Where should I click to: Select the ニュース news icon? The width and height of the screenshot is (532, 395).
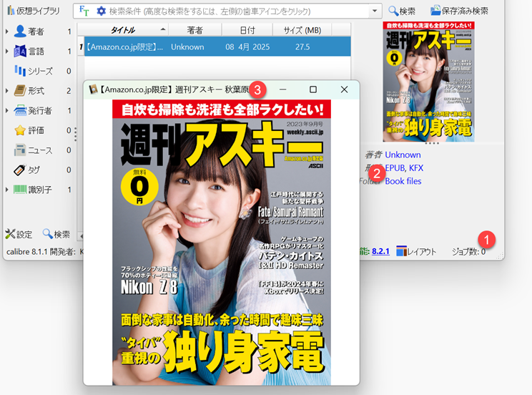click(20, 150)
